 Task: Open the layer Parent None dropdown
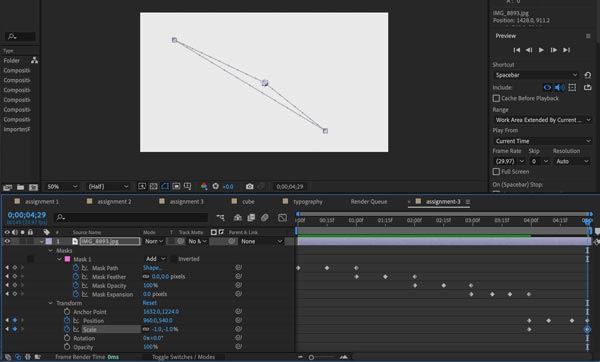pos(261,241)
